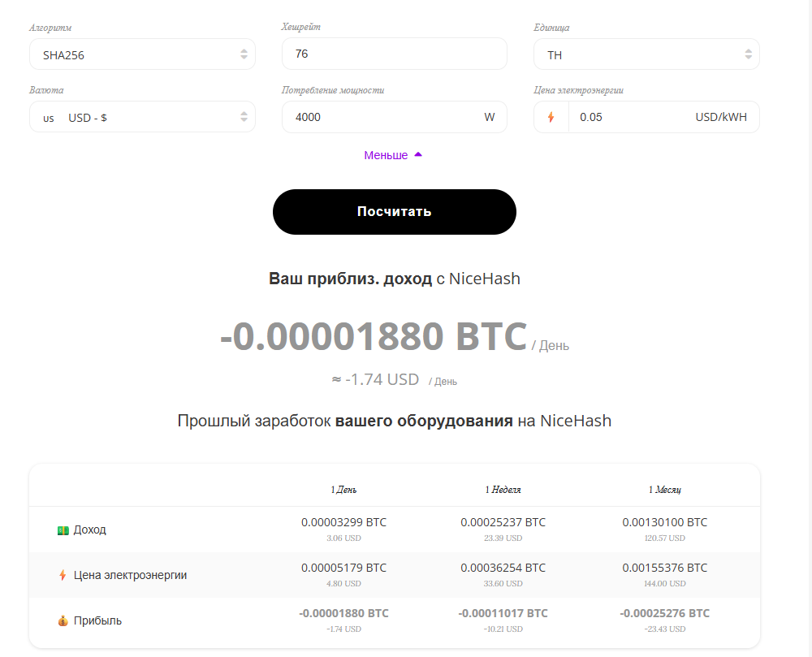The image size is (812, 657).
Task: Click the Доход 1 День BTC value
Action: 343,522
